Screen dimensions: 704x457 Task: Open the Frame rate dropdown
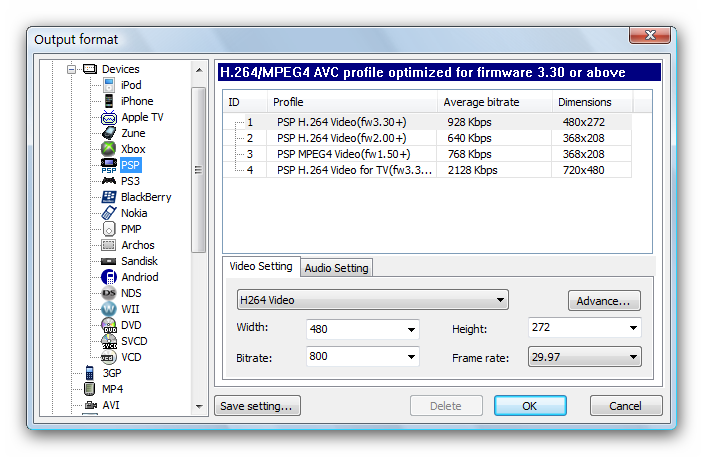tap(633, 357)
